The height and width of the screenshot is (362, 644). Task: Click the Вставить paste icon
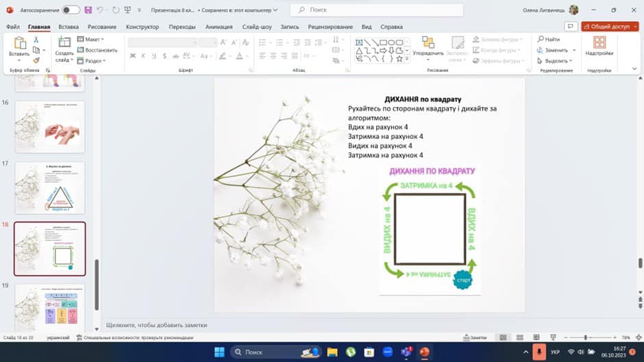point(19,45)
